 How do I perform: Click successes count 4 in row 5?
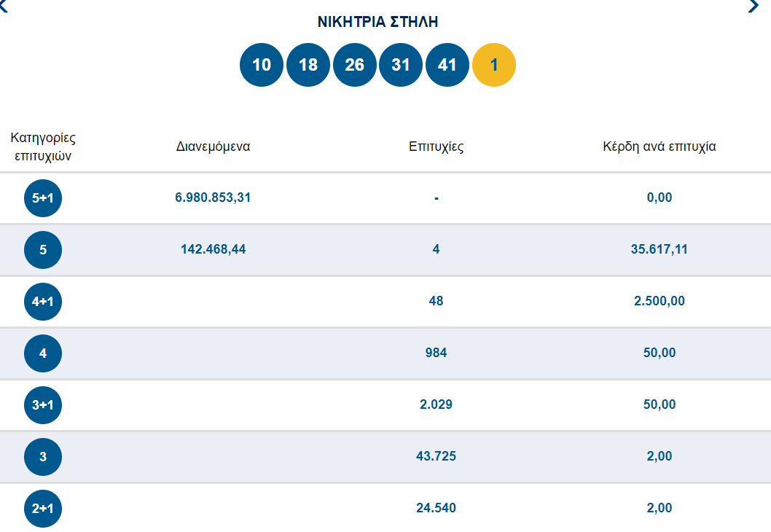coord(436,249)
